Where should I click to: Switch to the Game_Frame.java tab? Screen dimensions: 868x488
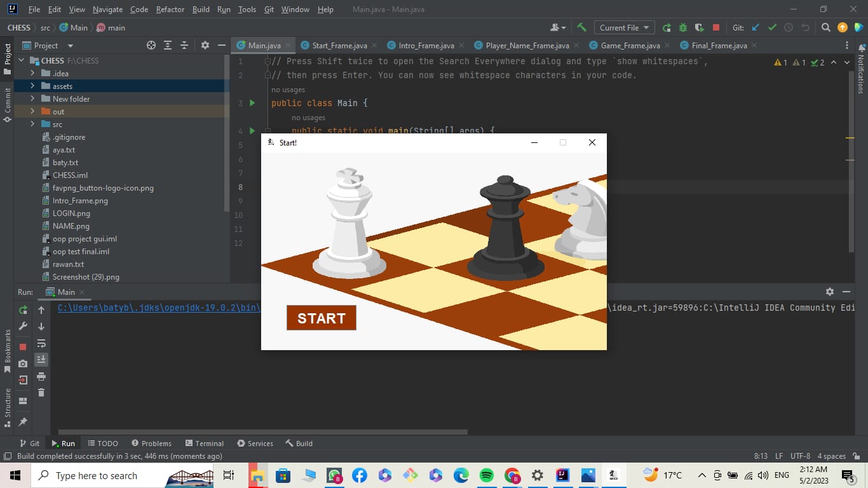point(629,45)
